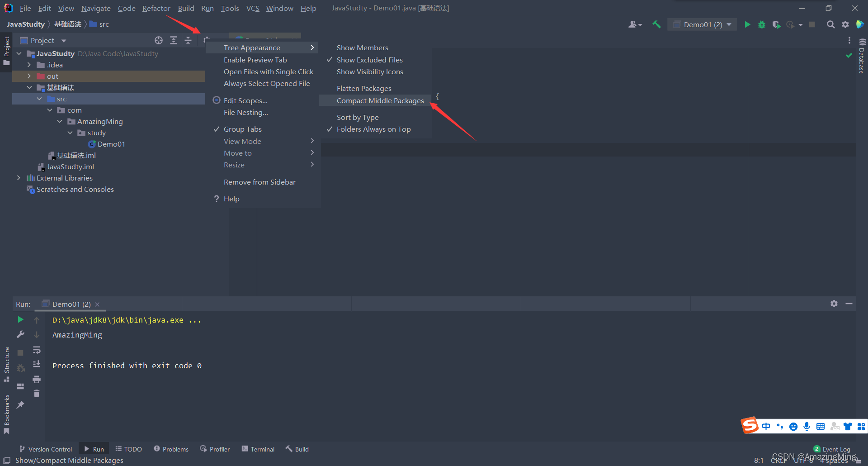Open the Demo01 (2) run configuration dropdown
The image size is (868, 466).
(x=703, y=24)
